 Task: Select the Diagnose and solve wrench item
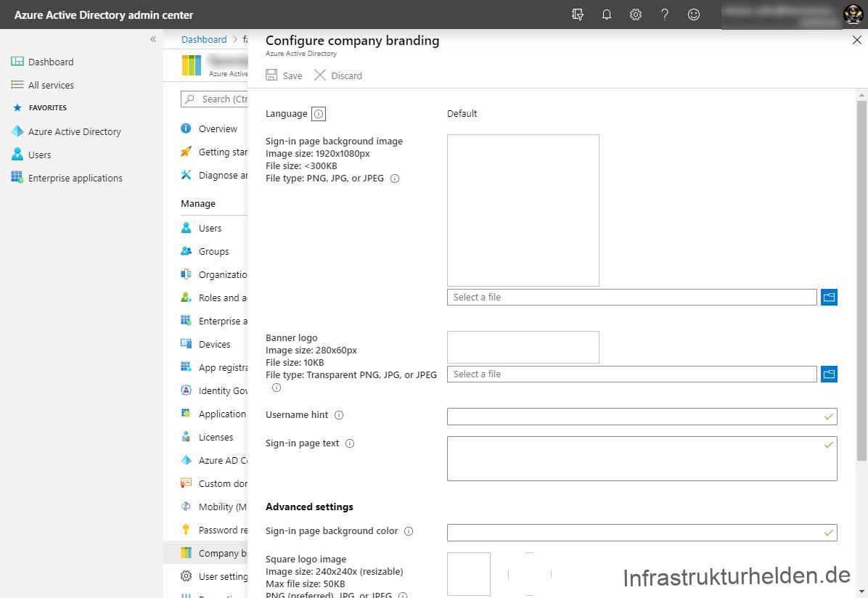point(213,175)
